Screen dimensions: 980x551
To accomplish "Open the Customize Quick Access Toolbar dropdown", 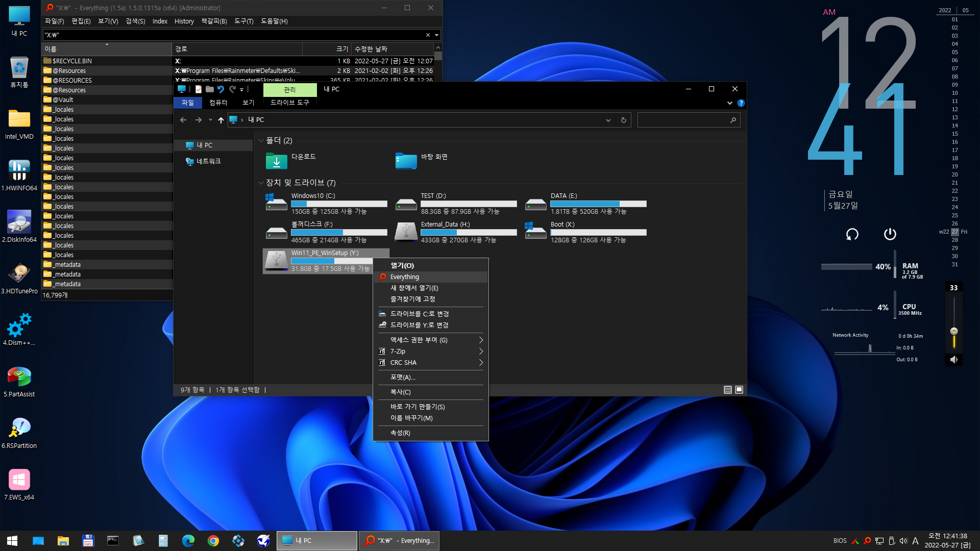I will [x=242, y=90].
